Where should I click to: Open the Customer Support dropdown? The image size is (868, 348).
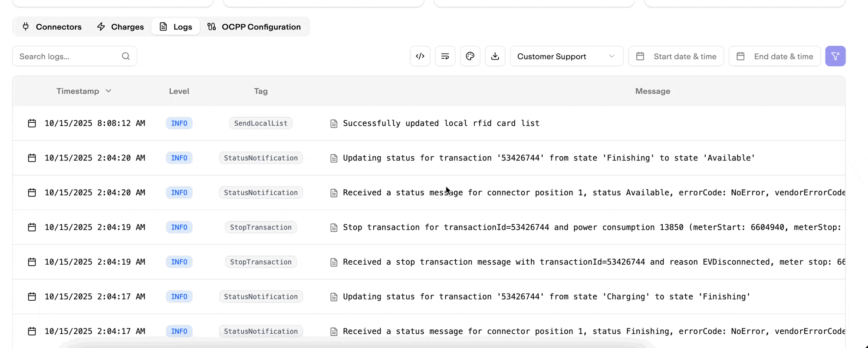click(x=566, y=56)
